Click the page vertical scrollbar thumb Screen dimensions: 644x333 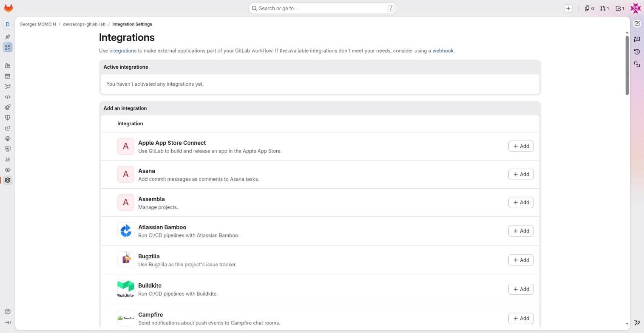click(x=627, y=65)
